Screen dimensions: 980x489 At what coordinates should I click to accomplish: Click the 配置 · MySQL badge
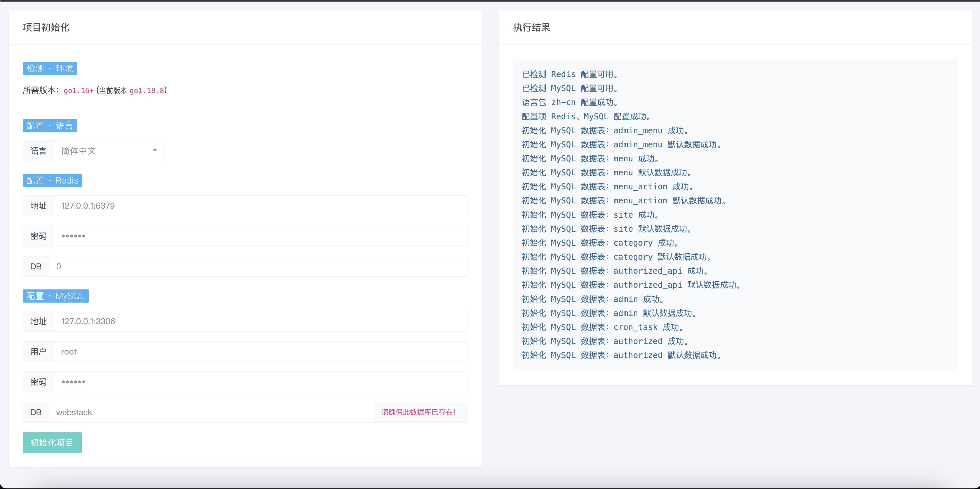point(56,296)
